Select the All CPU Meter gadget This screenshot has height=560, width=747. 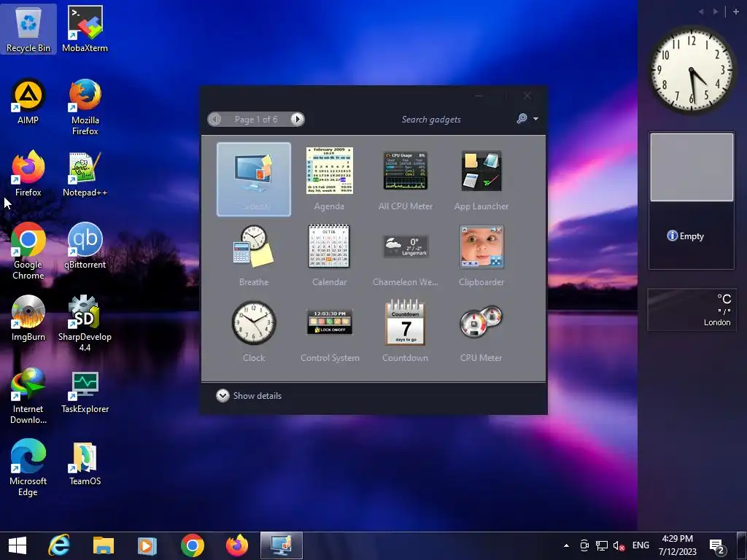coord(406,179)
